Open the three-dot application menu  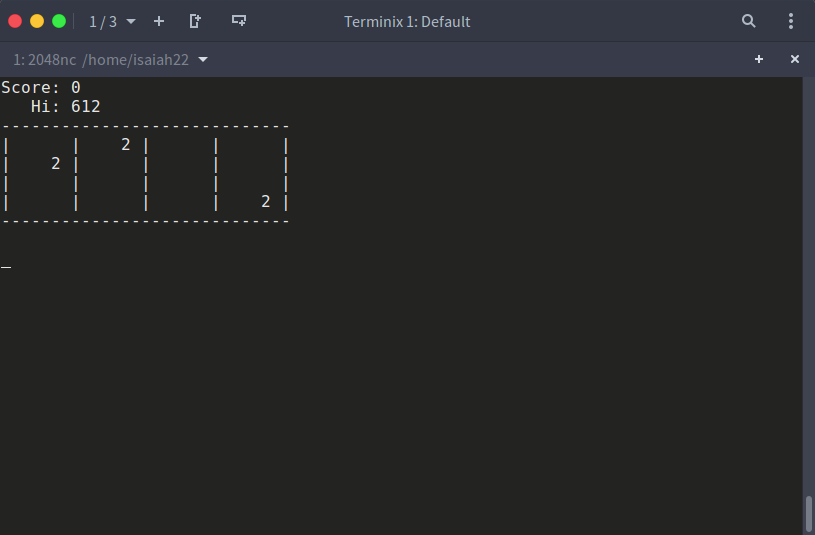pos(791,21)
